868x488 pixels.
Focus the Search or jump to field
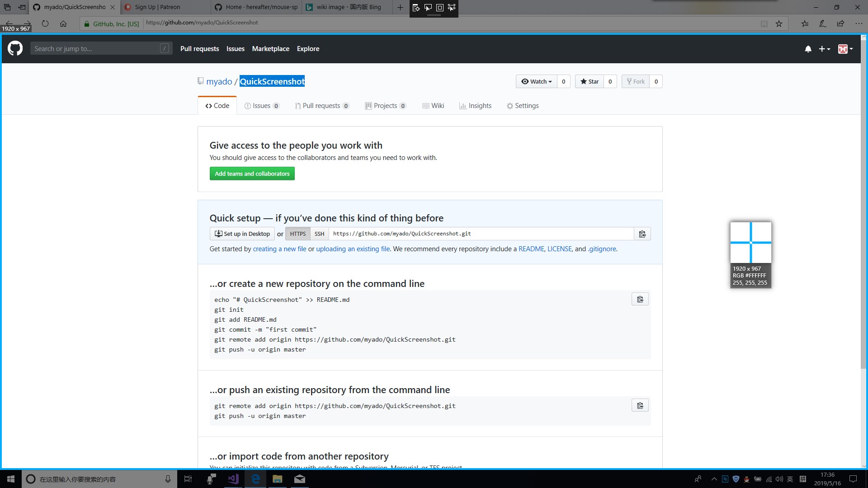[x=96, y=49]
